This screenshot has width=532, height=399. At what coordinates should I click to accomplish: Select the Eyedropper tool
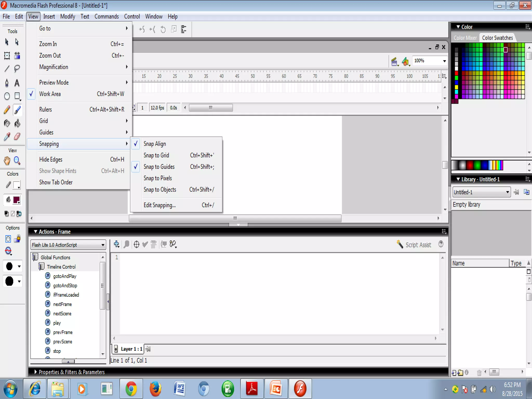point(7,136)
